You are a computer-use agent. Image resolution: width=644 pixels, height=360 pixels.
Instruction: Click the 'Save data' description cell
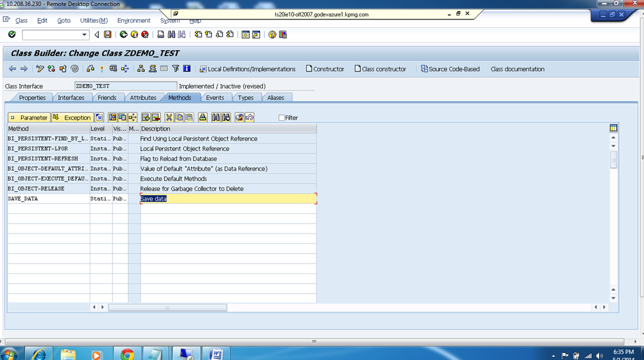(229, 198)
